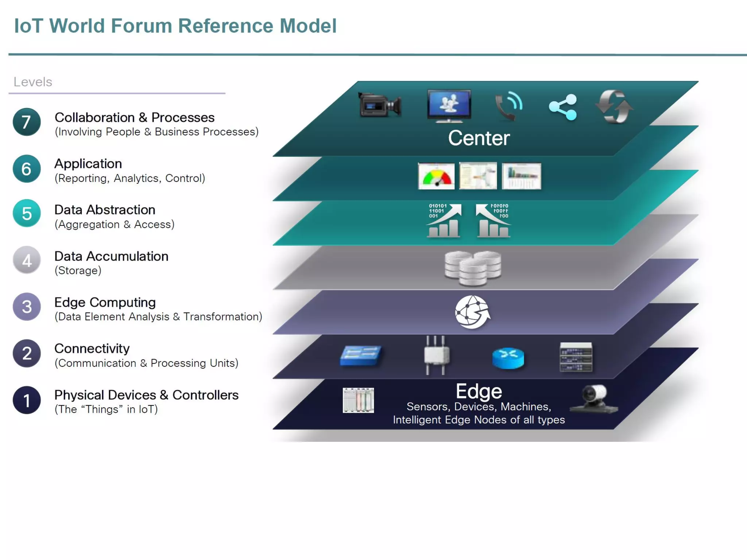Screen dimensions: 747x560
Task: Click the Edge Computing level heading
Action: coord(105,302)
